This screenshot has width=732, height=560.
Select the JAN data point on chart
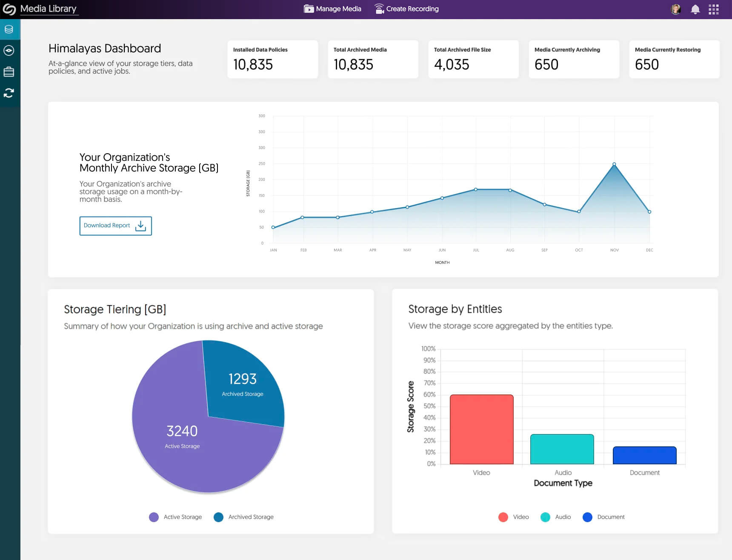[273, 227]
